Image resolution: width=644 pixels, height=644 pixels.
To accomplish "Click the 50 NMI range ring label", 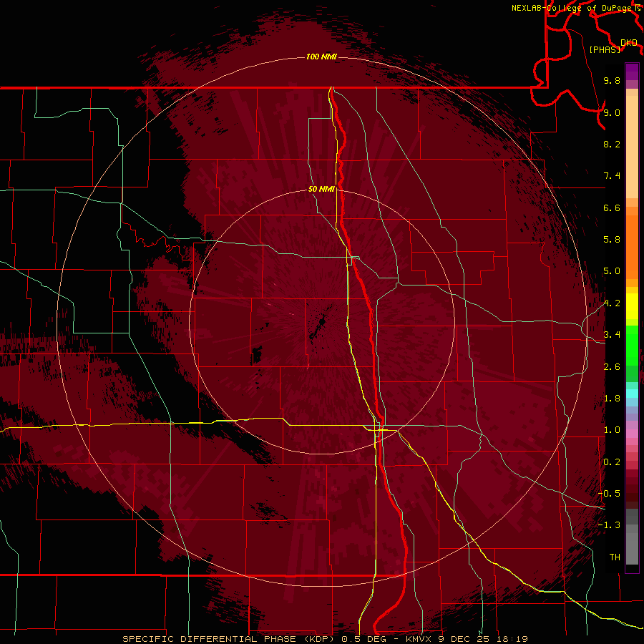I will (321, 189).
